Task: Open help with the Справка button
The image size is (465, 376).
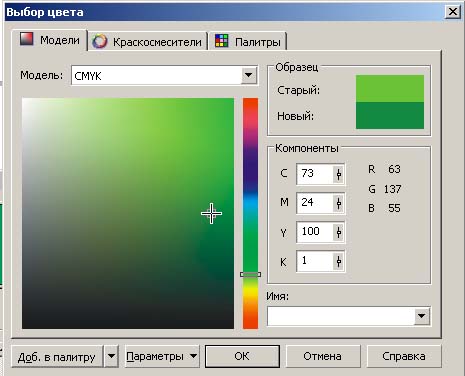Action: point(404,356)
